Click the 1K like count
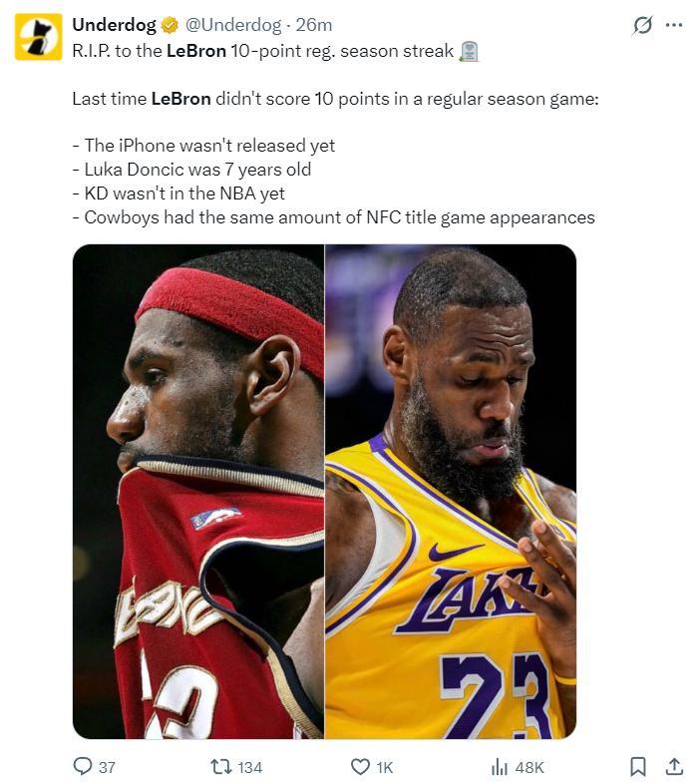Viewport: 700px width, 782px height. click(385, 767)
